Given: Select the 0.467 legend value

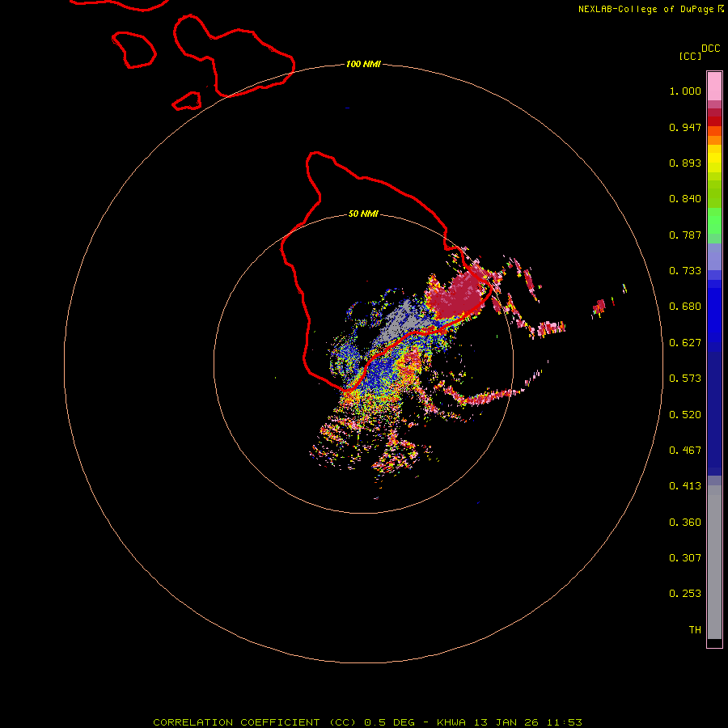Looking at the screenshot, I should [x=685, y=451].
